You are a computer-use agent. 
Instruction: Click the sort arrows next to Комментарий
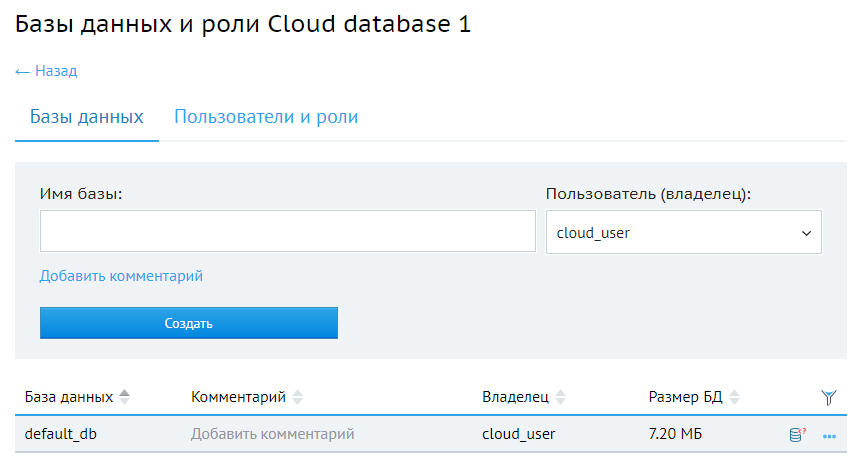click(x=297, y=397)
